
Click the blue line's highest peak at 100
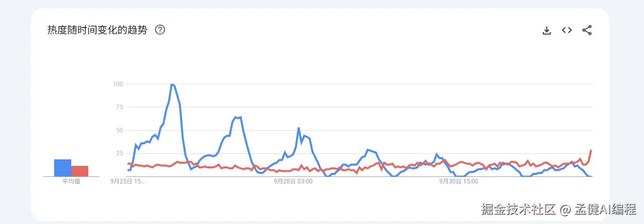pos(172,85)
